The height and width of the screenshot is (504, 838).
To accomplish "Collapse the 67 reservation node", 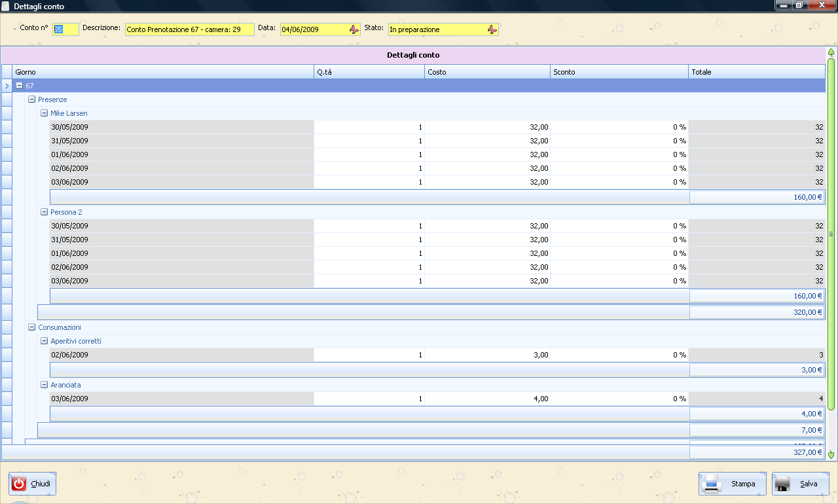I will point(19,86).
